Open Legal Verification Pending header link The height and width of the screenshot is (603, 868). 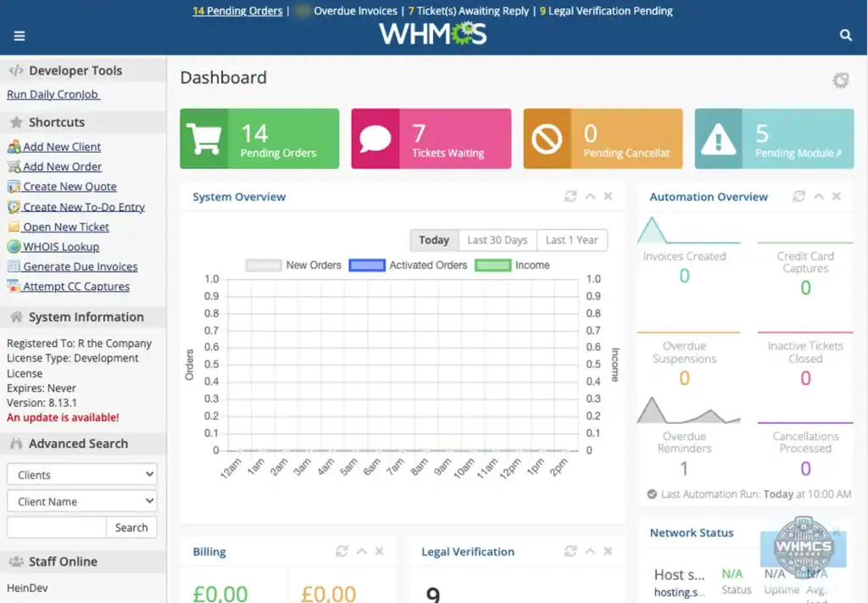(606, 11)
